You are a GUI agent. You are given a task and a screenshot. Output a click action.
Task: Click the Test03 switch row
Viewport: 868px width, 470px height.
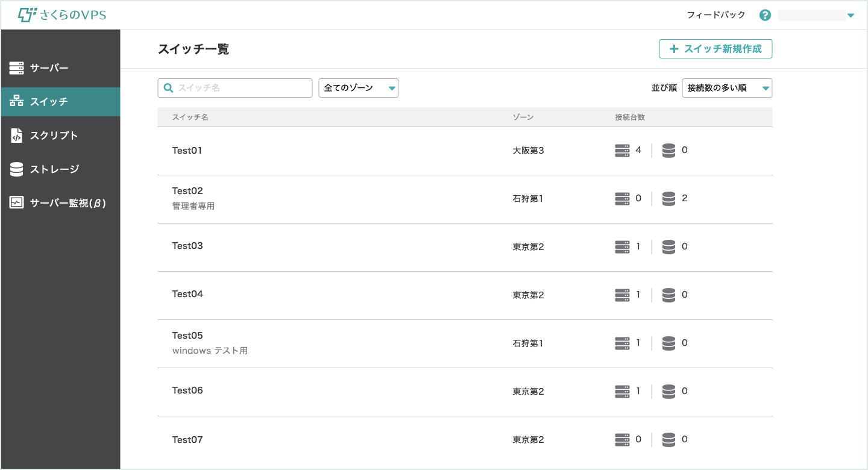pos(187,246)
